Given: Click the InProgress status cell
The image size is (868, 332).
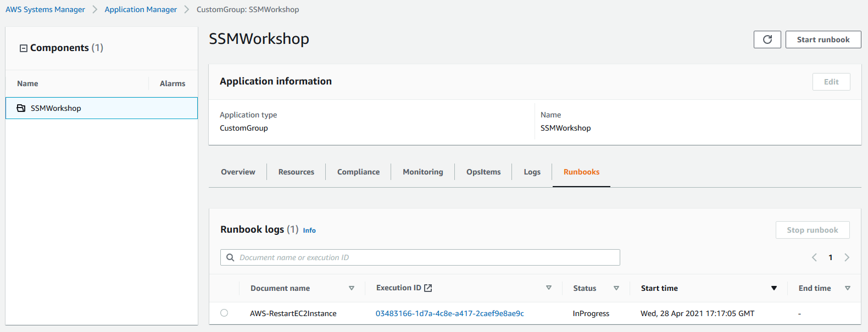Looking at the screenshot, I should 591,313.
